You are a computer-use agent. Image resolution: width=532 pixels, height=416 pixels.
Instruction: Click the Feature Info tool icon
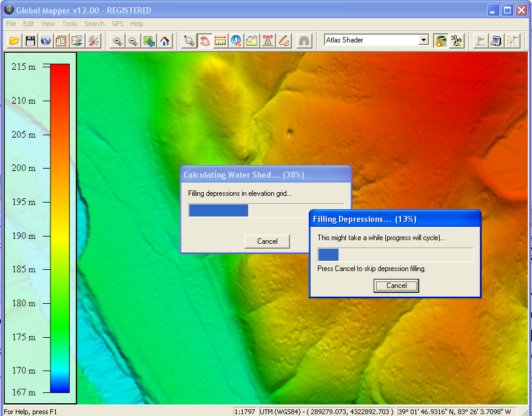tap(236, 41)
